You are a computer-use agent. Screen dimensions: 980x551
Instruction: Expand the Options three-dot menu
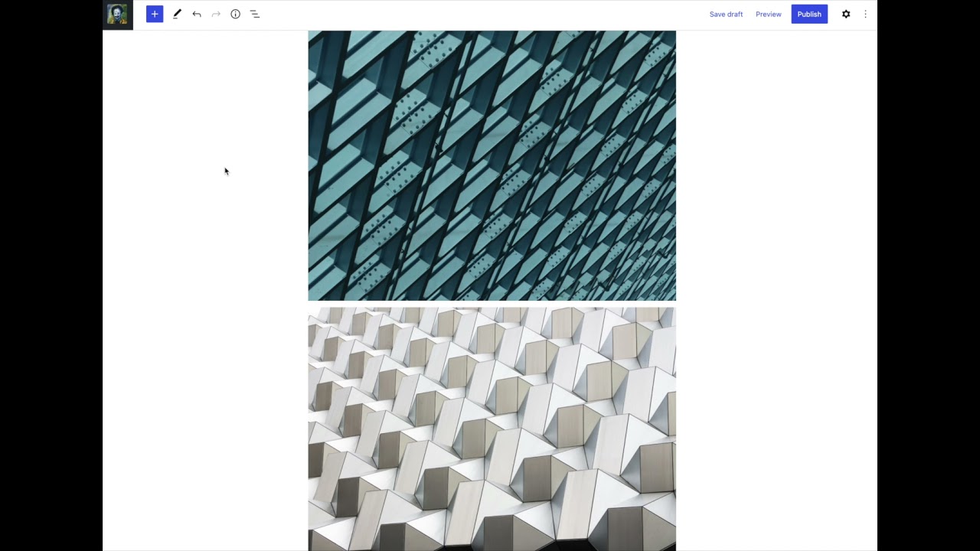pyautogui.click(x=866, y=15)
